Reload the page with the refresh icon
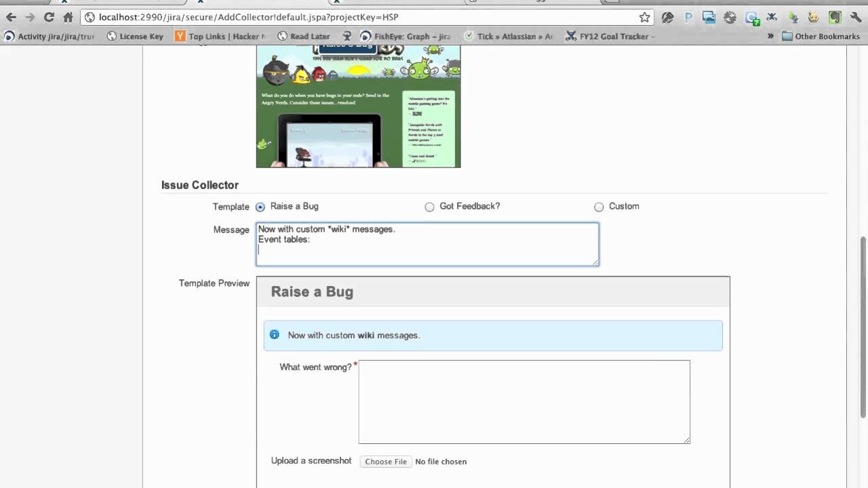The width and height of the screenshot is (868, 488). [x=49, y=18]
